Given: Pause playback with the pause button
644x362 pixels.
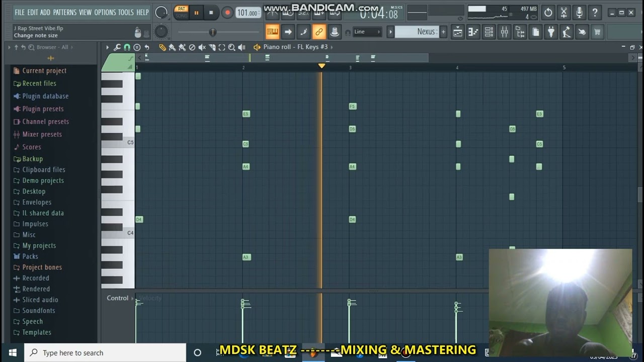Looking at the screenshot, I should point(196,13).
